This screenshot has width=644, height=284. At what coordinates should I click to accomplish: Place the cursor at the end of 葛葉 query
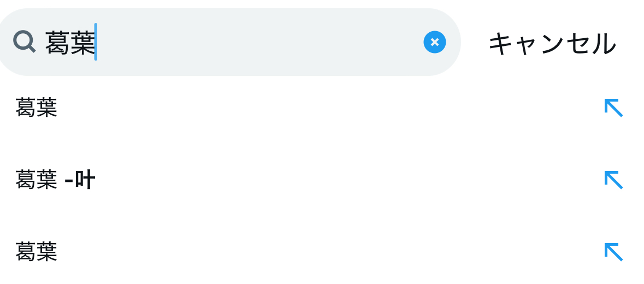coord(97,43)
